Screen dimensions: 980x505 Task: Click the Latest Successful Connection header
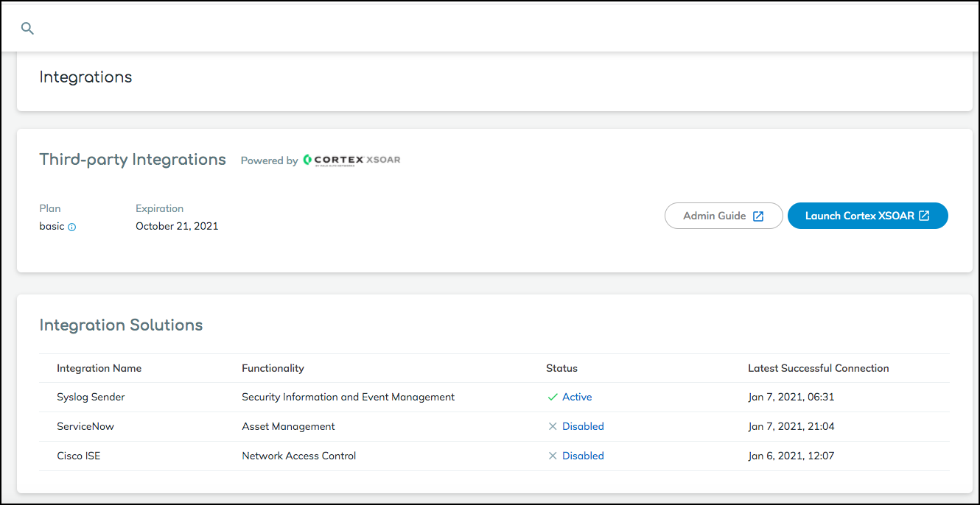pos(818,368)
